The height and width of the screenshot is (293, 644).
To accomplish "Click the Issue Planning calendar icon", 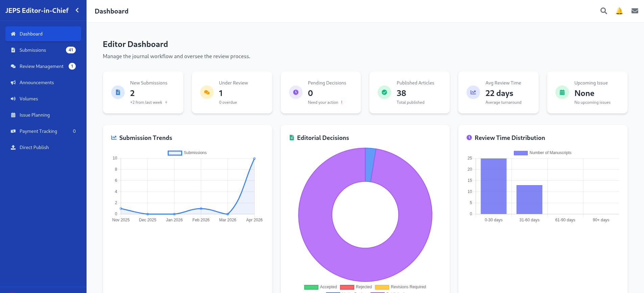I will pos(13,115).
